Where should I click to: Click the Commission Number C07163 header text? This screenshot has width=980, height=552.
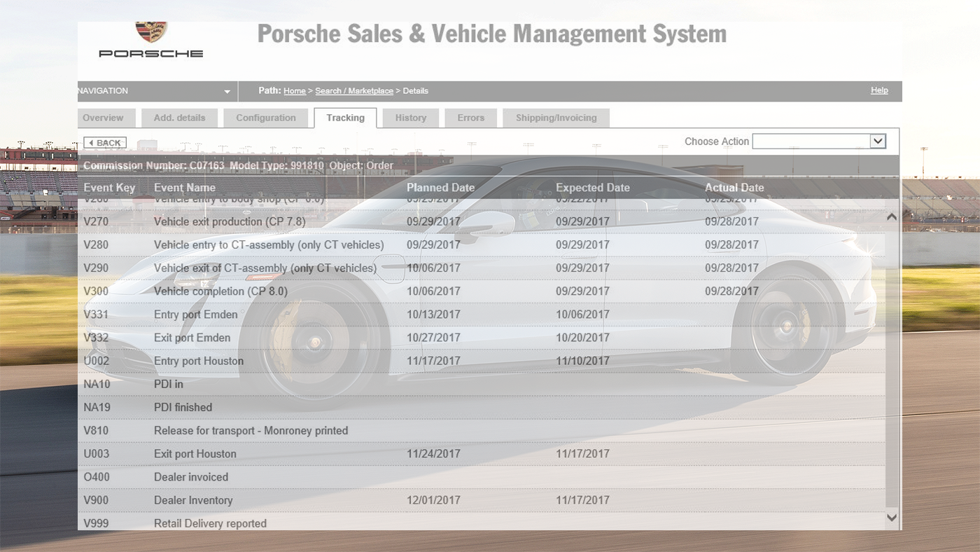click(154, 166)
